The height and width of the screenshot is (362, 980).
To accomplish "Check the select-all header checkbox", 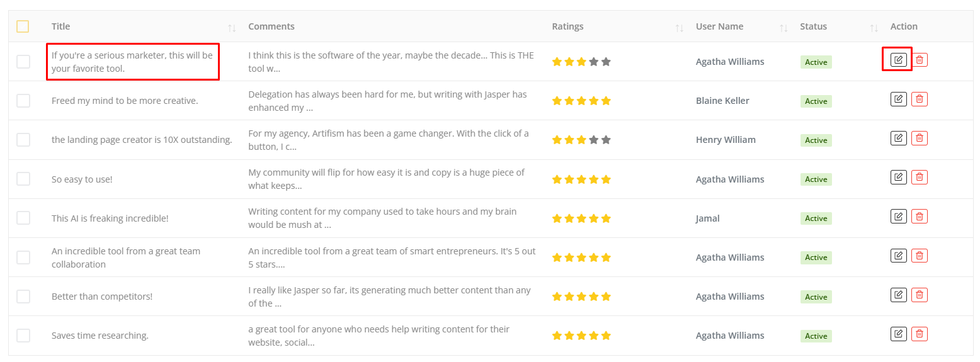I will pyautogui.click(x=23, y=26).
